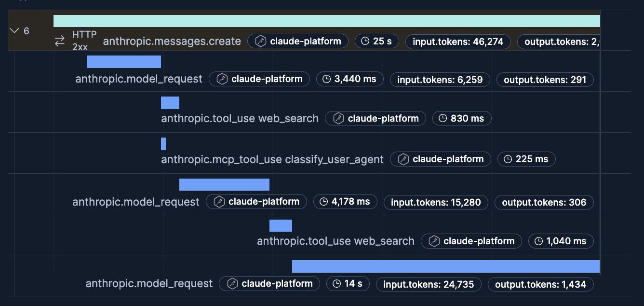Viewport: 644px width, 306px height.
Task: Click claude-platform tag on the 1,040 ms row
Action: 471,241
